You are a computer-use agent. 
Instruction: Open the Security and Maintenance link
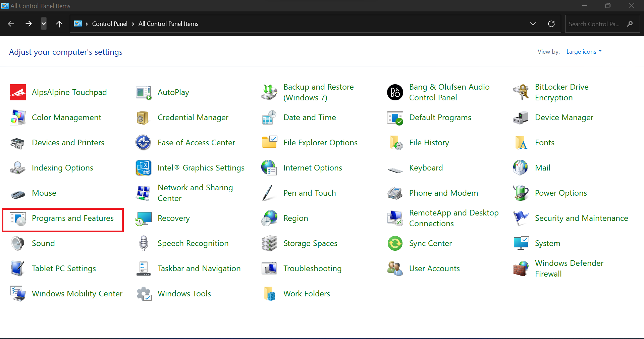click(x=581, y=218)
